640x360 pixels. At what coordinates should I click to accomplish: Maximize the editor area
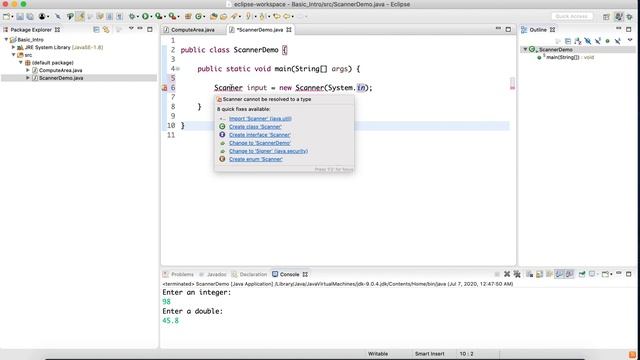click(508, 29)
